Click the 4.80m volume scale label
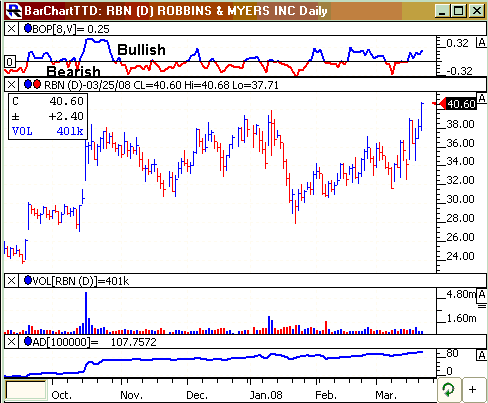 [461, 294]
